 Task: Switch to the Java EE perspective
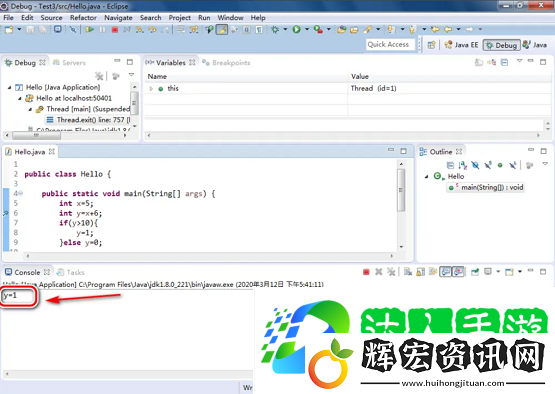[462, 45]
